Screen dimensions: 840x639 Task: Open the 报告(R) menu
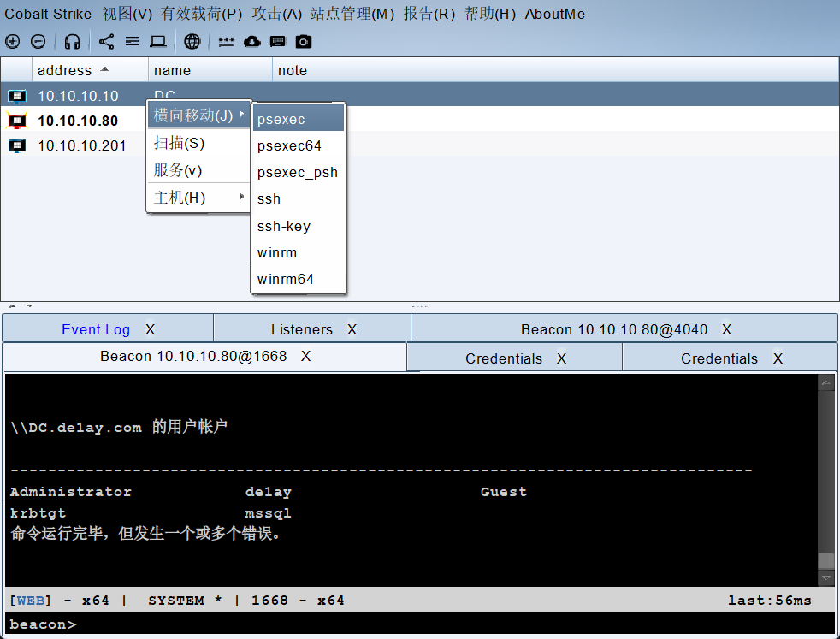[429, 14]
